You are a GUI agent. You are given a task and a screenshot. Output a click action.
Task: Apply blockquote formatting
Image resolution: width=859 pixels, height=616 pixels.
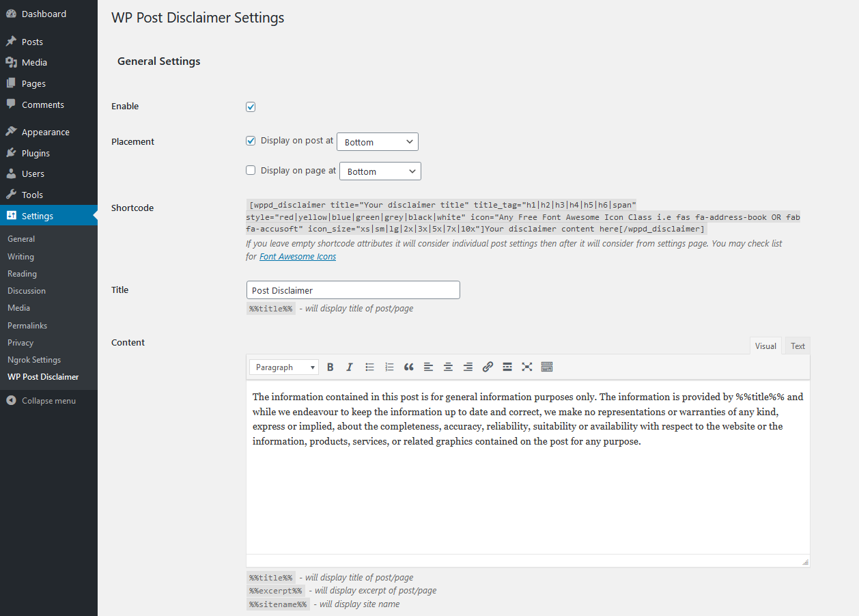click(x=409, y=367)
